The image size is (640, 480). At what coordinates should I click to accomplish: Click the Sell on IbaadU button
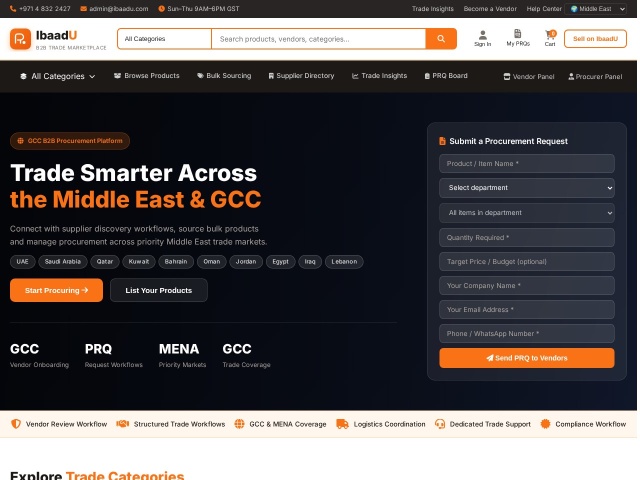[595, 39]
